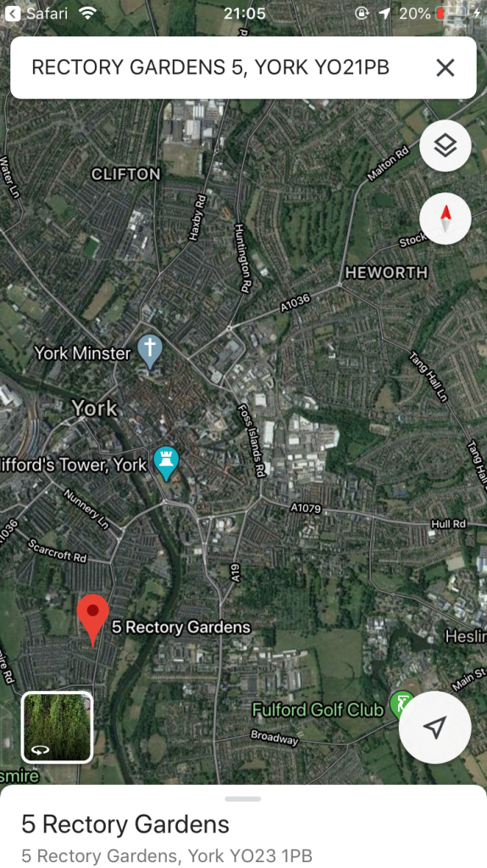Screen dimensions: 487x868
Task: Tap the Fulford Golf Club label text
Action: [x=318, y=709]
